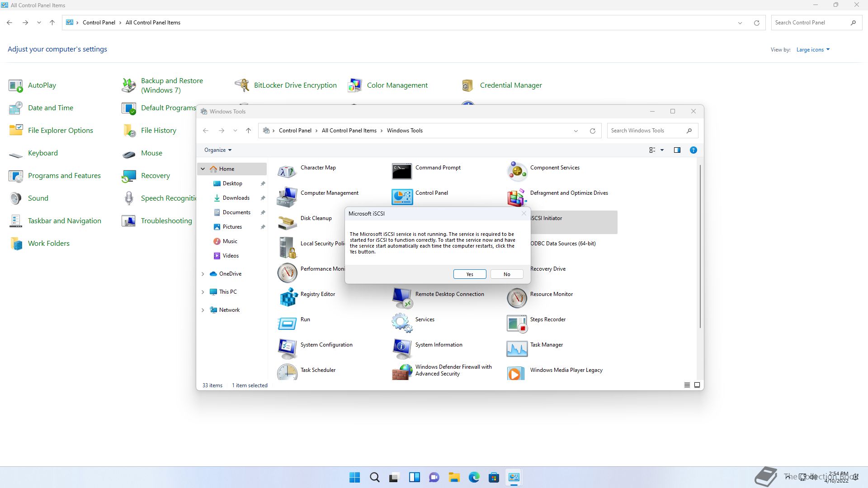Open Control Panel icon in Windows Tools
Image resolution: width=868 pixels, height=488 pixels.
(x=402, y=197)
